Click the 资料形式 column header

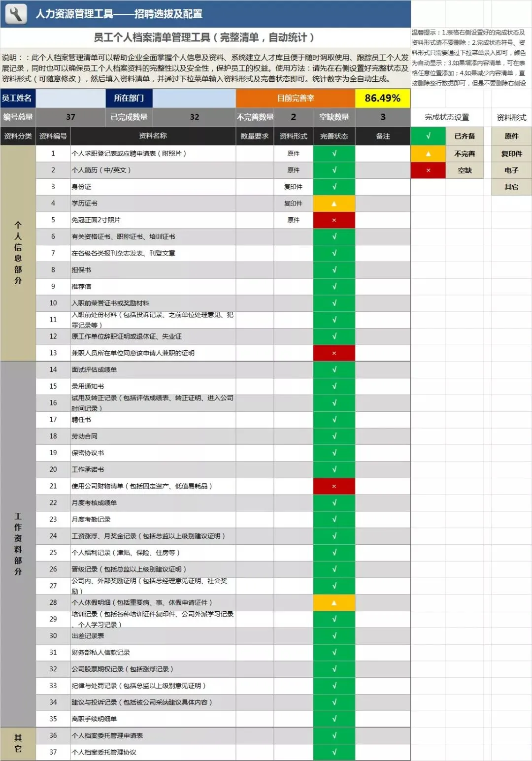293,136
